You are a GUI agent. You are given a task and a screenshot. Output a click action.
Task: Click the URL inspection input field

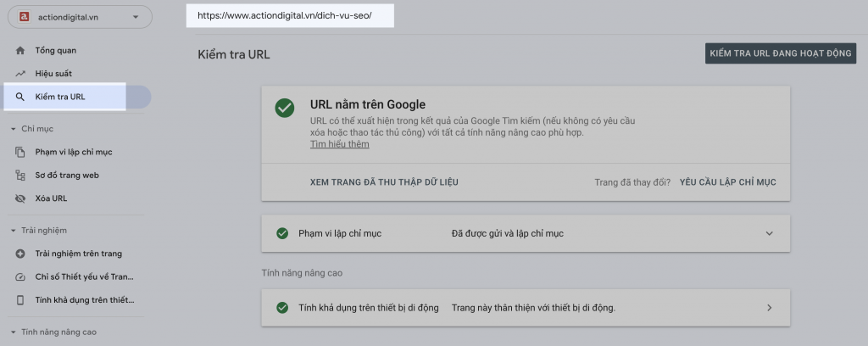[x=290, y=15]
